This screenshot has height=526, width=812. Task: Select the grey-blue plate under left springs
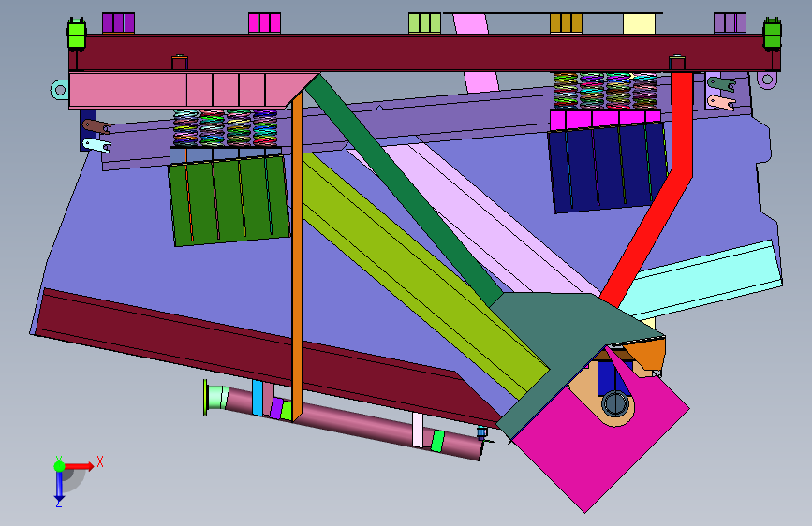(x=226, y=154)
